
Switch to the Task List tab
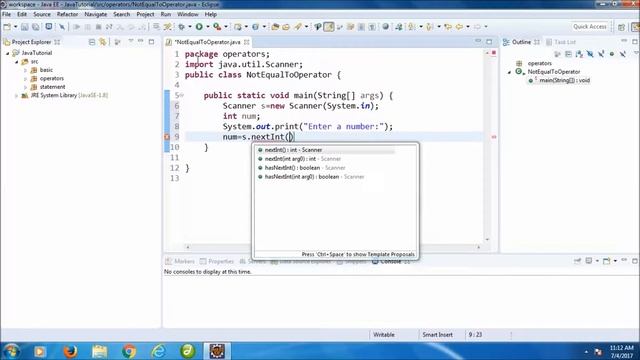(x=561, y=42)
